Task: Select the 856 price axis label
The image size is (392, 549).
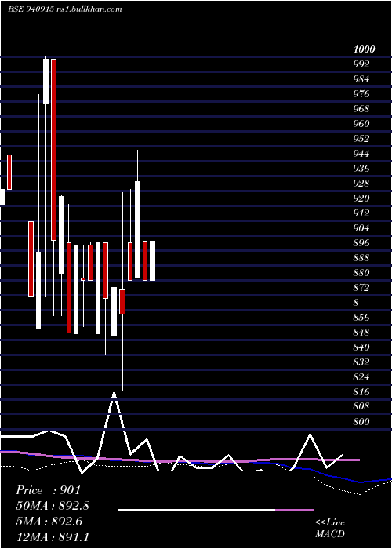Action: (361, 317)
